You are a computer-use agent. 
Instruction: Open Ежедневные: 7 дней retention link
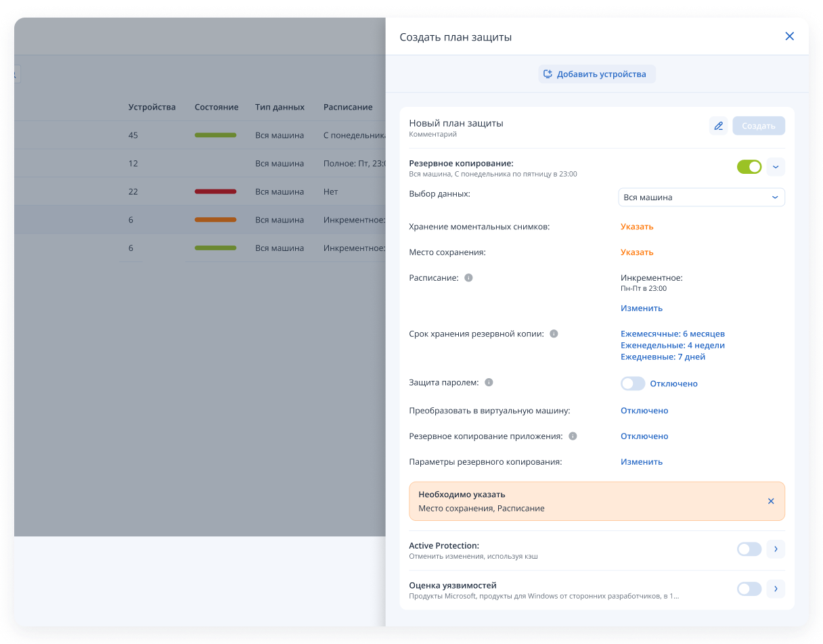point(663,357)
